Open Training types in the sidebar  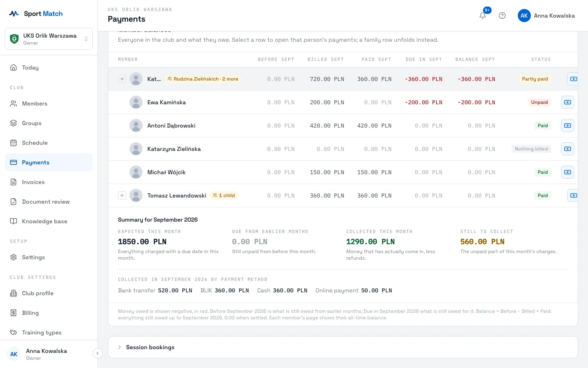pos(49,332)
